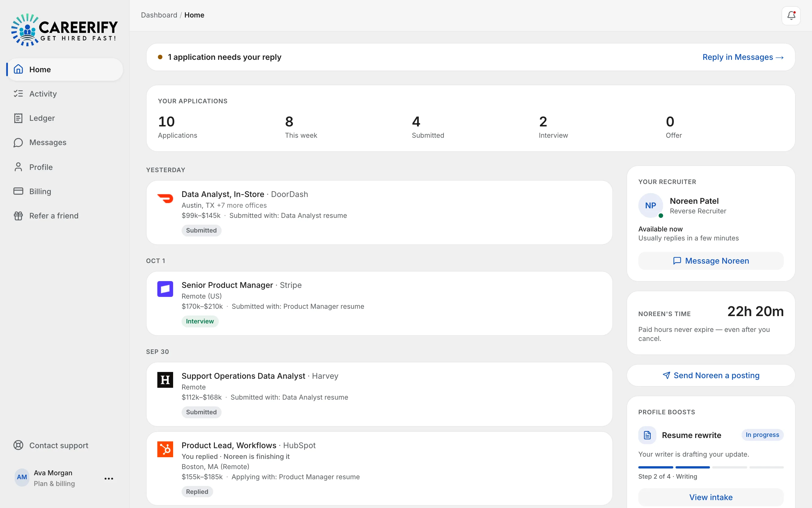Image resolution: width=812 pixels, height=508 pixels.
Task: Click the Careerify logo
Action: coord(64,30)
